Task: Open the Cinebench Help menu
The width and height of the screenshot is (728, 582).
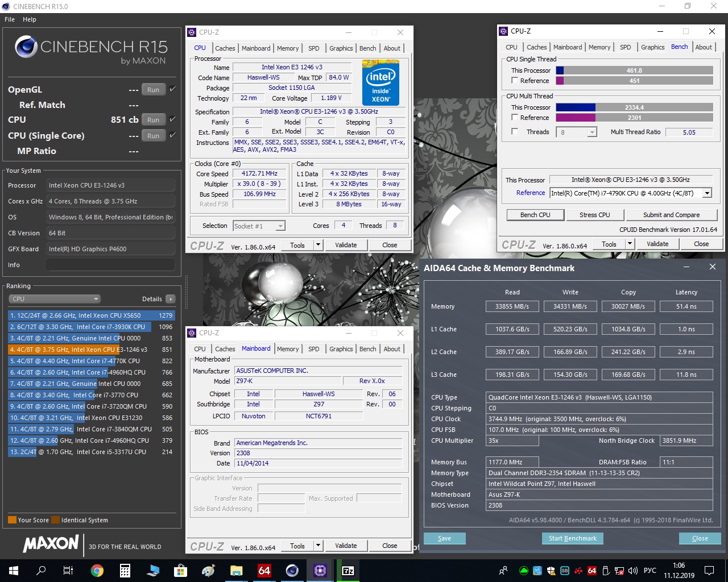Action: pos(30,19)
